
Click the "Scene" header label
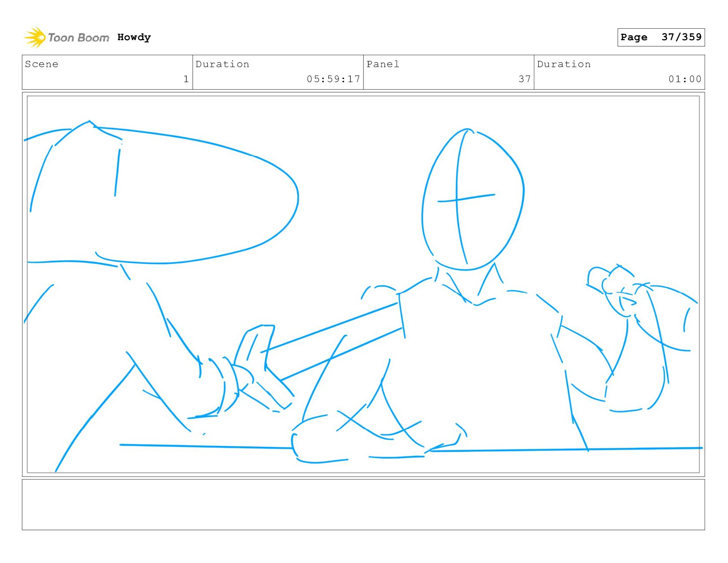[x=41, y=64]
